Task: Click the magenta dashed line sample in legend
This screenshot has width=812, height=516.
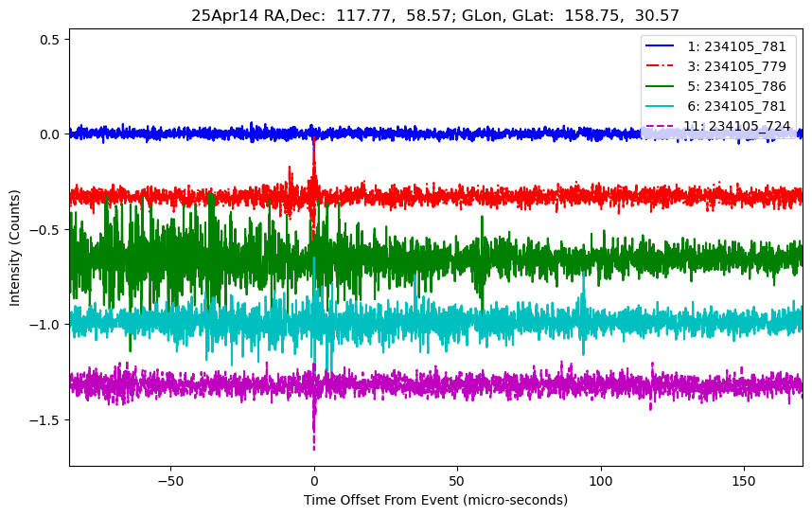Action: pos(660,126)
